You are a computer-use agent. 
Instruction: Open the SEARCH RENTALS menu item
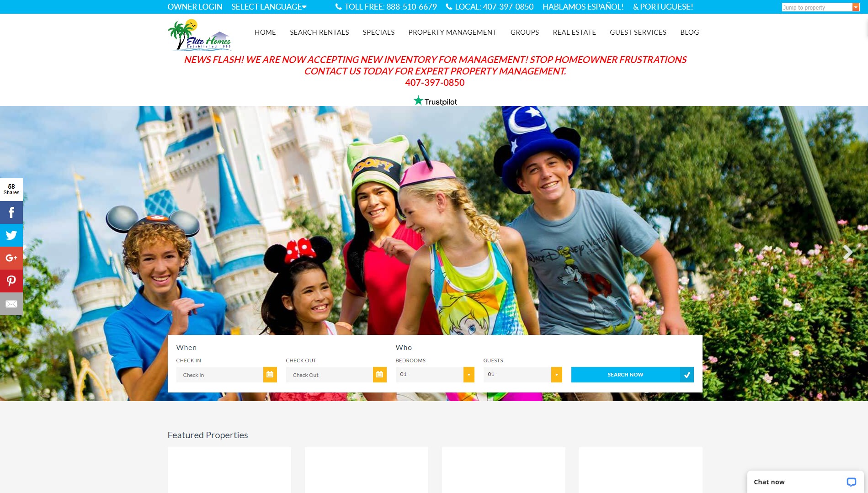point(319,32)
